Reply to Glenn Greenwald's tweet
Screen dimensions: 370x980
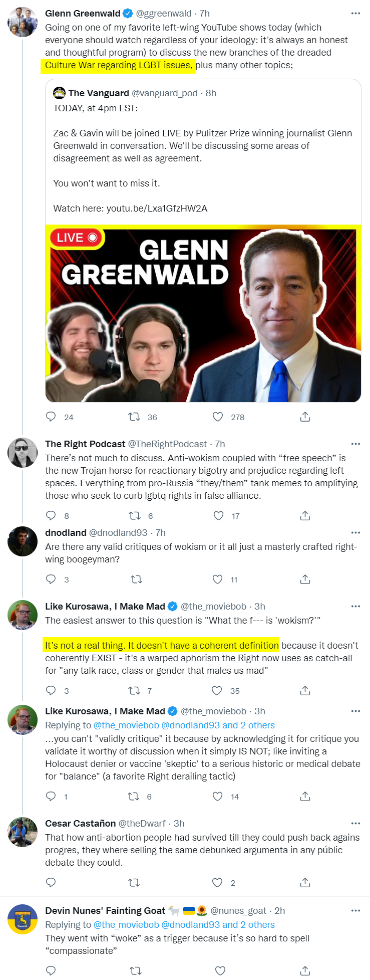51,417
